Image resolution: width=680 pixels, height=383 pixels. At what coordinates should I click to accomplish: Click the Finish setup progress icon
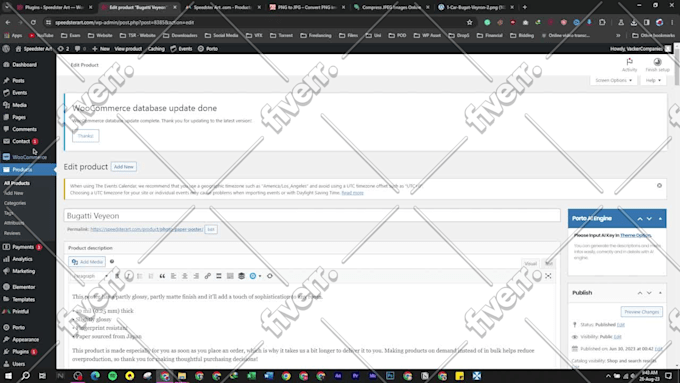[x=657, y=62]
